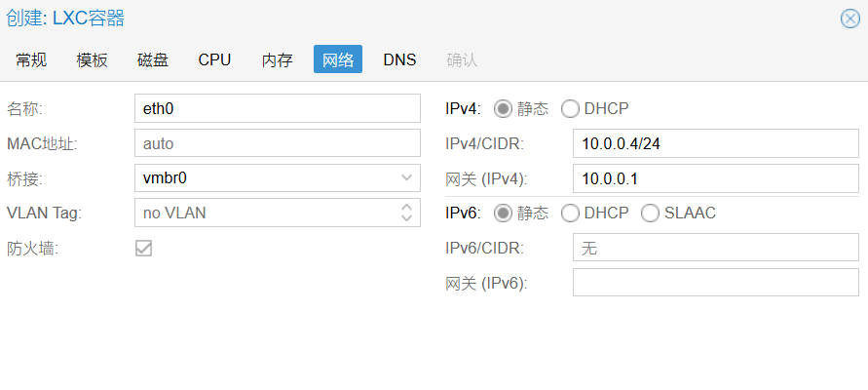Switch to the 常规 tab

coord(31,59)
